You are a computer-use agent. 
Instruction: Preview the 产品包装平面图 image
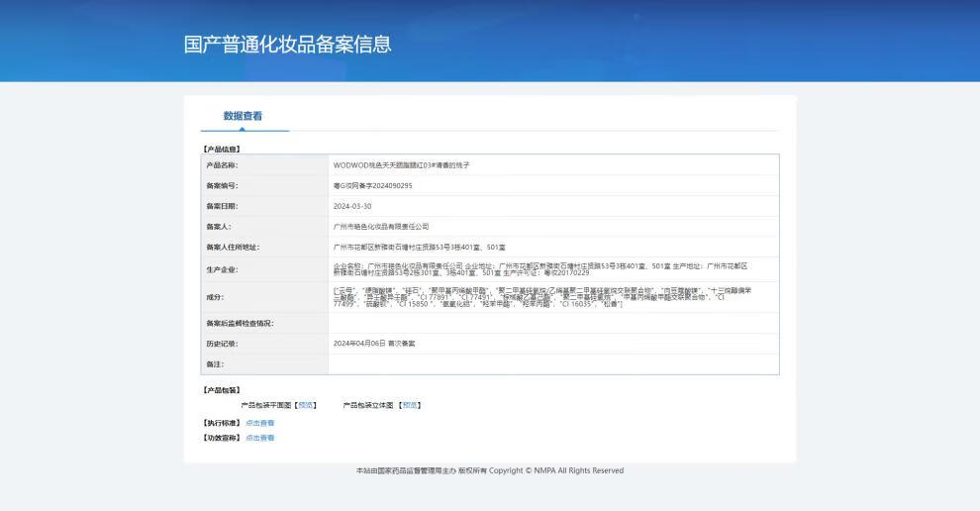point(306,405)
